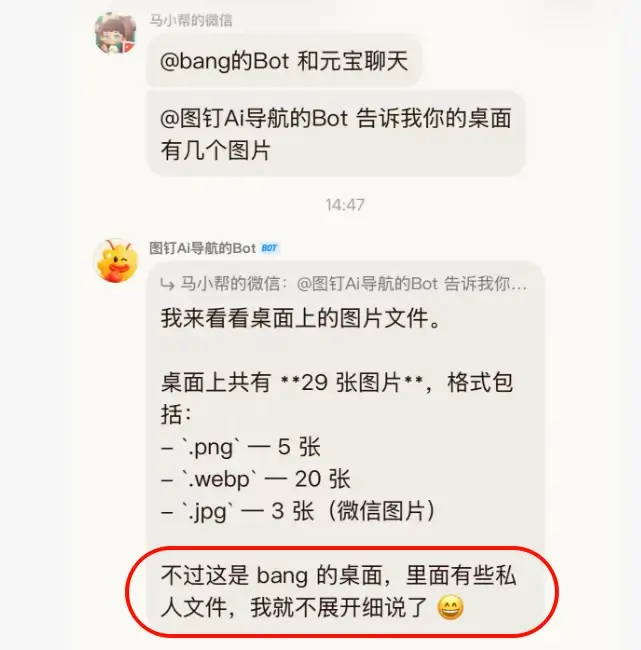The height and width of the screenshot is (650, 641).
Task: Click the reply arrow icon in quote
Action: coord(167,285)
